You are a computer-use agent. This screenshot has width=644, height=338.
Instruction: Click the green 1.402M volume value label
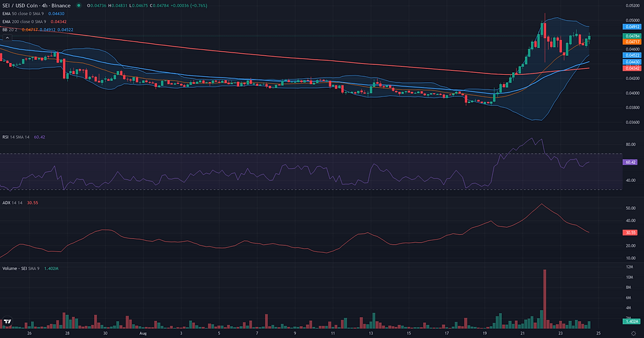click(x=632, y=321)
